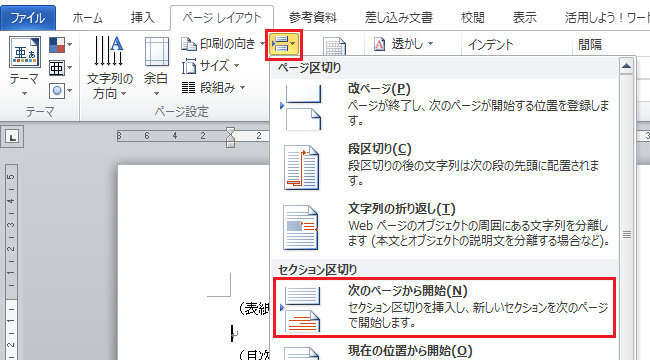
Task: Click the 透かし watermark icon
Action: tap(379, 44)
